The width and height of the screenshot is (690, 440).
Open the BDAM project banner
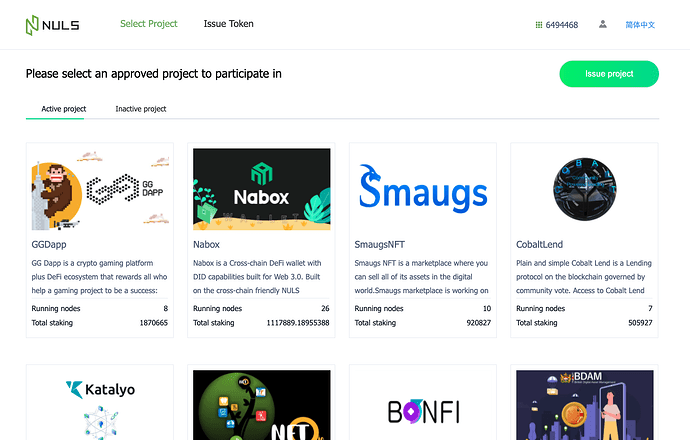(x=584, y=405)
